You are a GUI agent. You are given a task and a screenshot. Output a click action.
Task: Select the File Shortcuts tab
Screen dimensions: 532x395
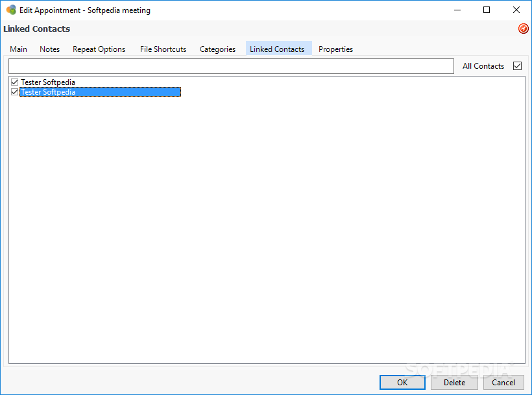coord(163,49)
